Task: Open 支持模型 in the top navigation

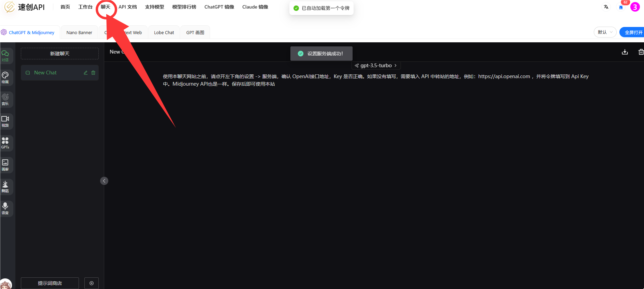Action: (154, 7)
